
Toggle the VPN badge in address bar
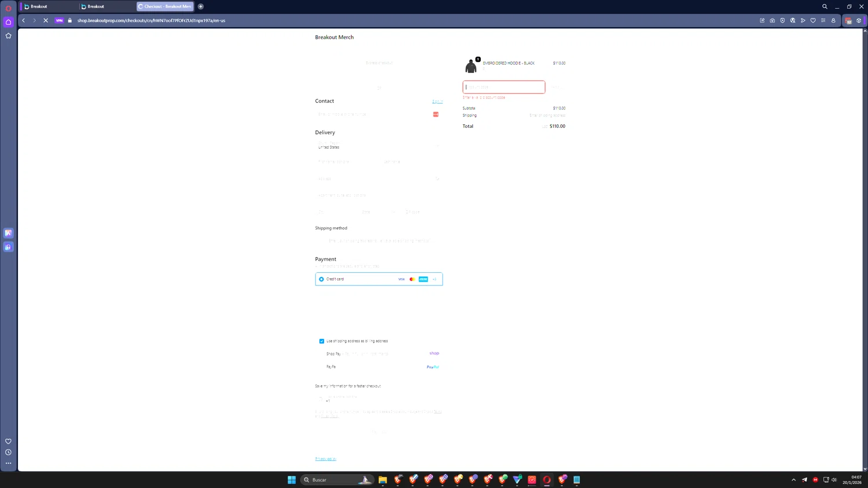click(59, 20)
